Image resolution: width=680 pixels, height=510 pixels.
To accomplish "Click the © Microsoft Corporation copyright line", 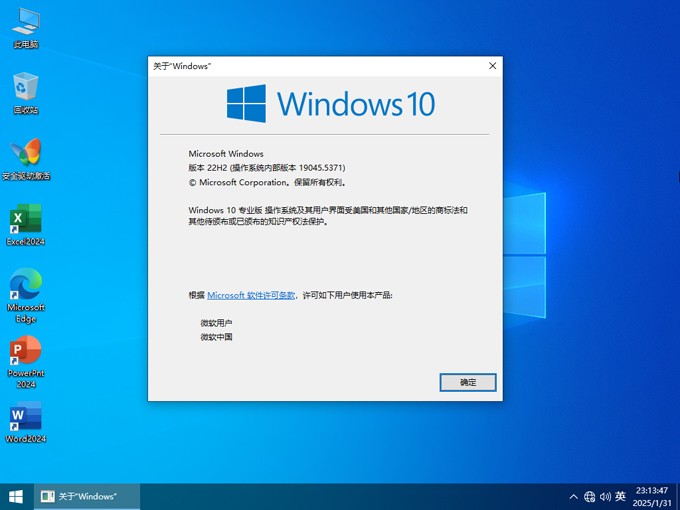I will click(268, 183).
